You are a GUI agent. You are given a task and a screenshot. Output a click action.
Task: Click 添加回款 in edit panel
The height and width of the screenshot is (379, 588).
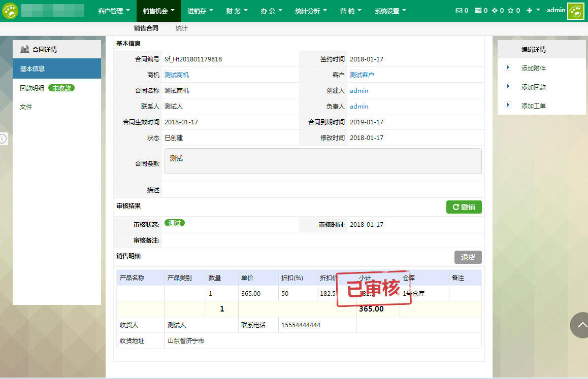click(533, 87)
